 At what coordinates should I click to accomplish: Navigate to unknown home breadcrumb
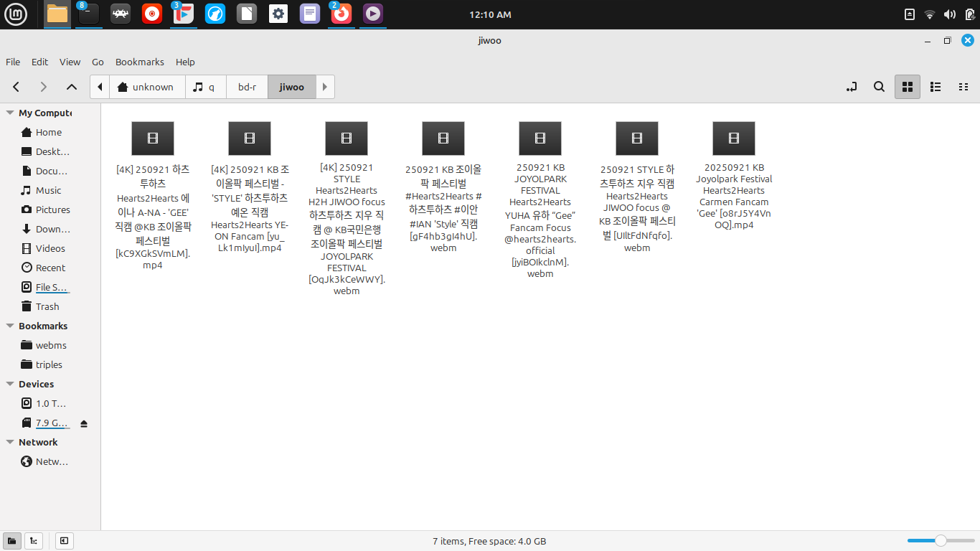(x=147, y=87)
